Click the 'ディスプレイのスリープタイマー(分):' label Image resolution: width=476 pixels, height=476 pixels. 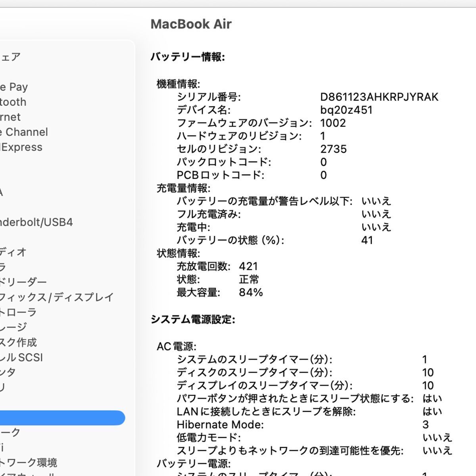point(265,386)
